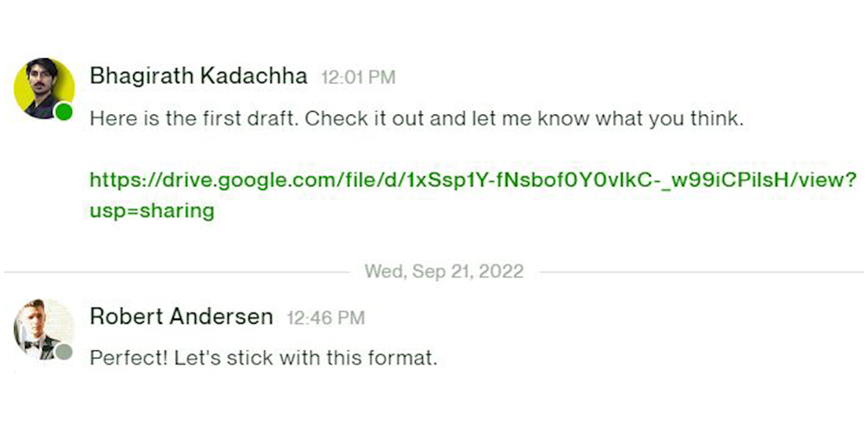Image resolution: width=868 pixels, height=432 pixels.
Task: Click divider line left of the date
Action: tap(176, 272)
